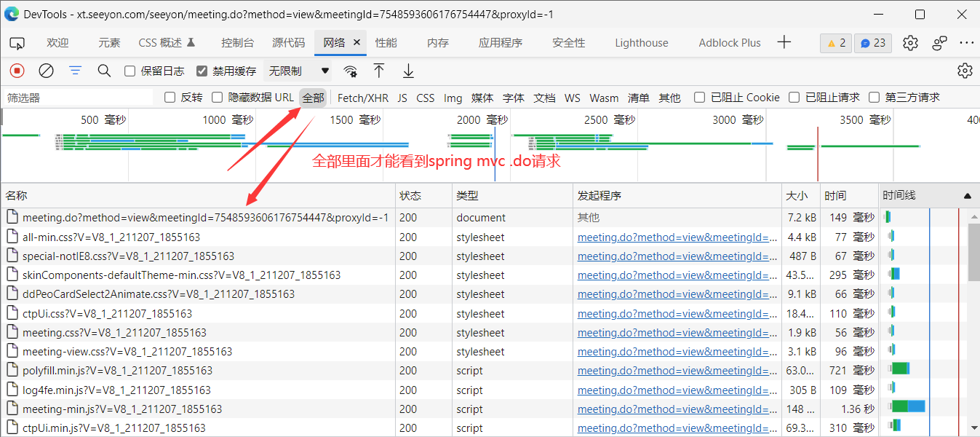
Task: Open the CSS 概述 tab
Action: point(167,43)
